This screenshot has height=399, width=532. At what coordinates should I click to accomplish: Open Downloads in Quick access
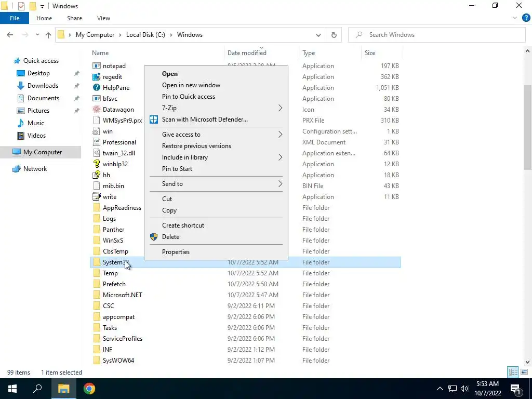click(43, 86)
